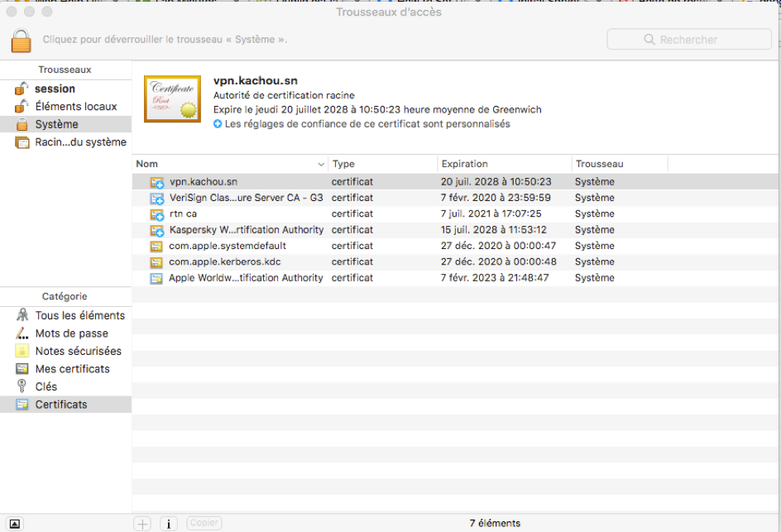Sort by the Type column header

click(382, 164)
